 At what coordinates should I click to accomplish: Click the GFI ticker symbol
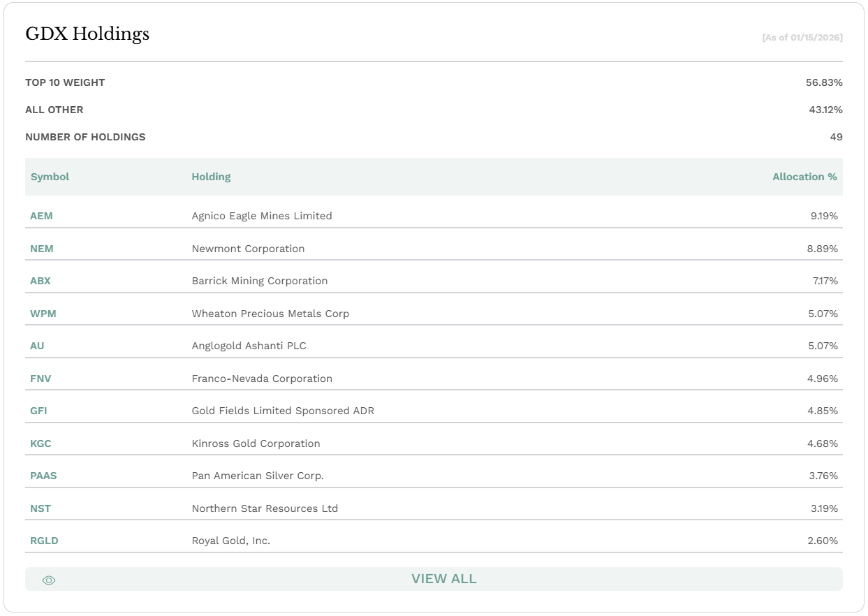pyautogui.click(x=38, y=411)
